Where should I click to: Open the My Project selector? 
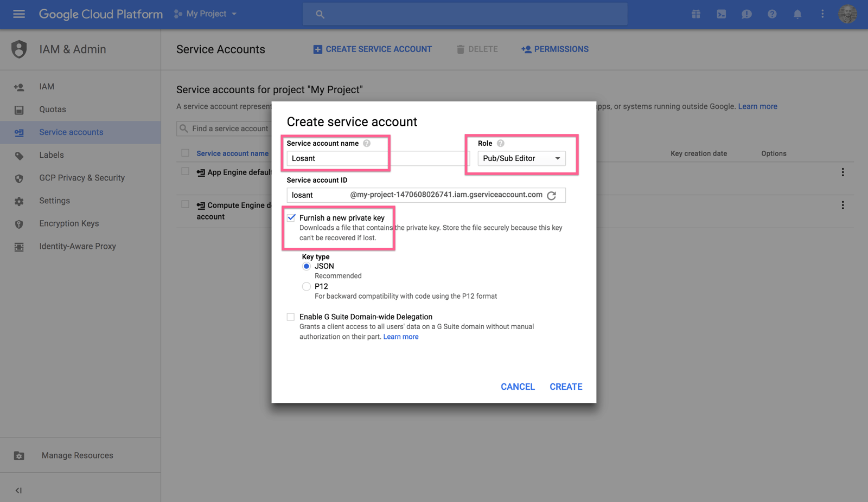pos(205,14)
